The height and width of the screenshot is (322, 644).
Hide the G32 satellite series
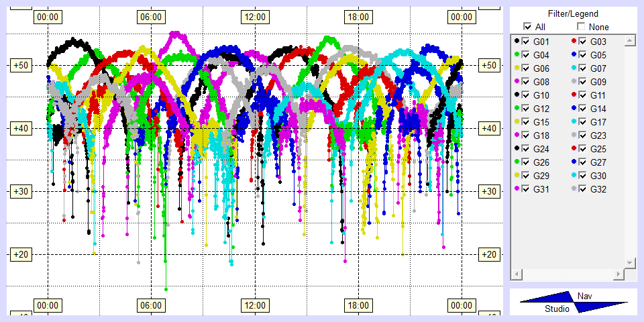click(583, 189)
